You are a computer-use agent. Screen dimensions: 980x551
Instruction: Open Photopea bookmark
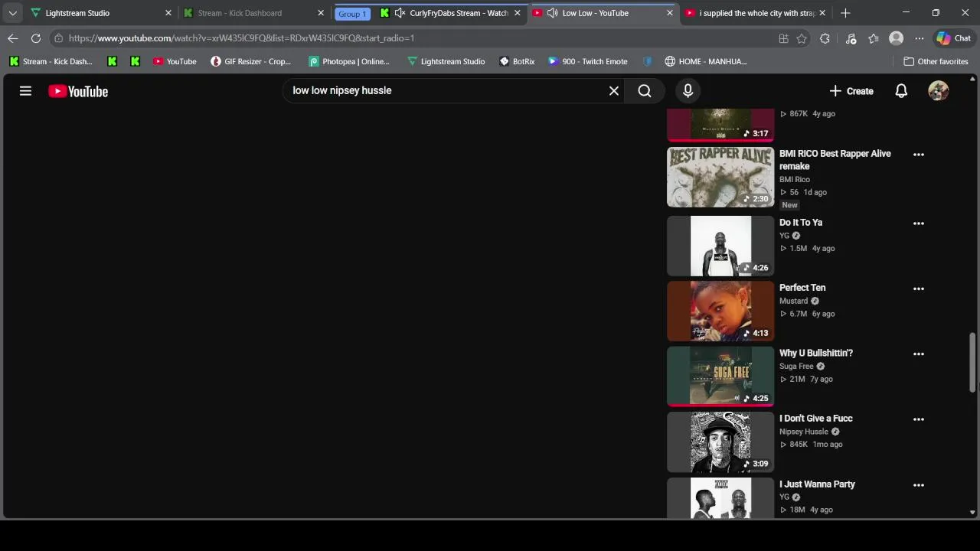tap(349, 61)
